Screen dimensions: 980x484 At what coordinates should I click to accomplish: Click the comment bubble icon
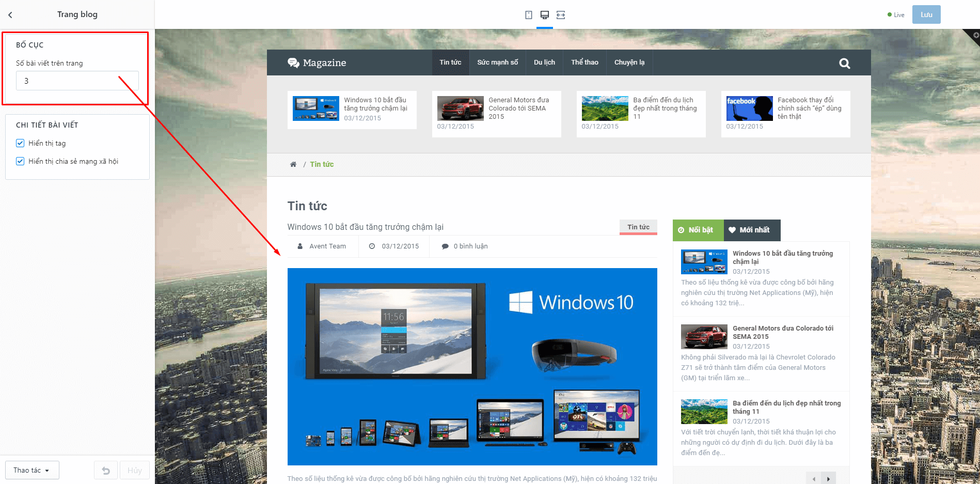(x=445, y=246)
